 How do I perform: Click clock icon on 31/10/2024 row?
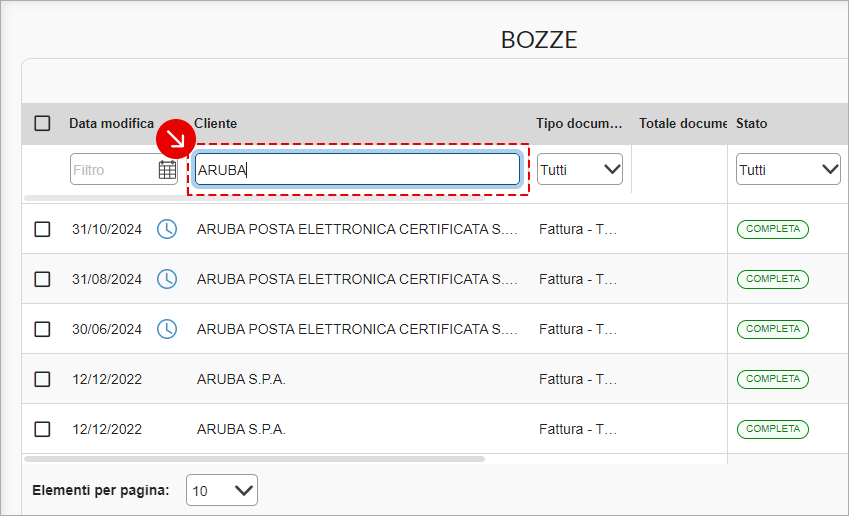click(167, 229)
